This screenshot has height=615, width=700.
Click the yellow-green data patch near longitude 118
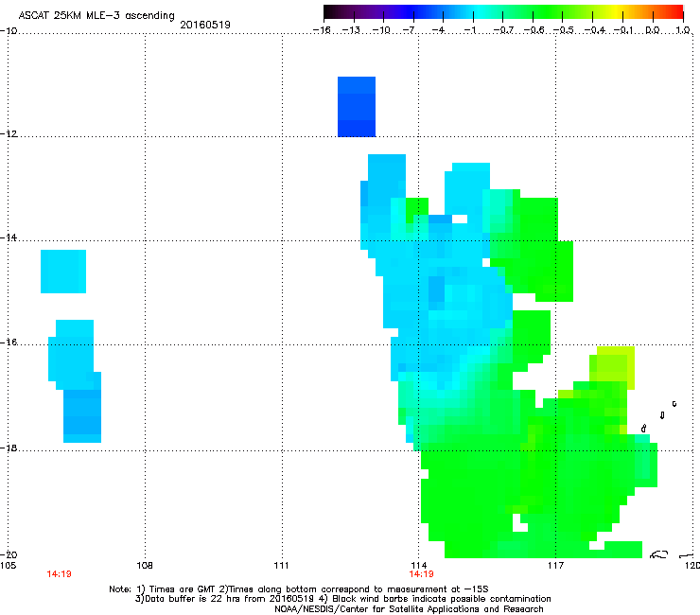tap(612, 368)
